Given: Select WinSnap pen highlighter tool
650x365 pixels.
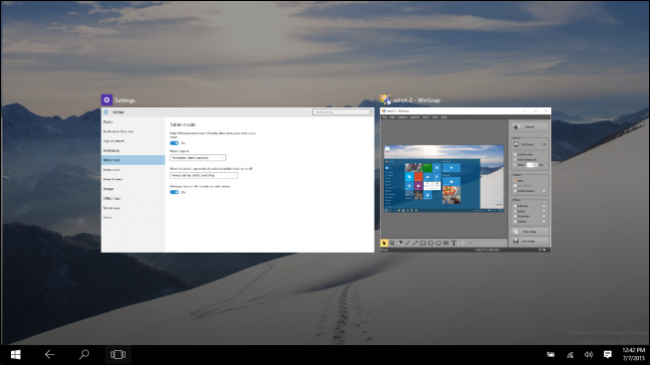Looking at the screenshot, I should pyautogui.click(x=400, y=243).
